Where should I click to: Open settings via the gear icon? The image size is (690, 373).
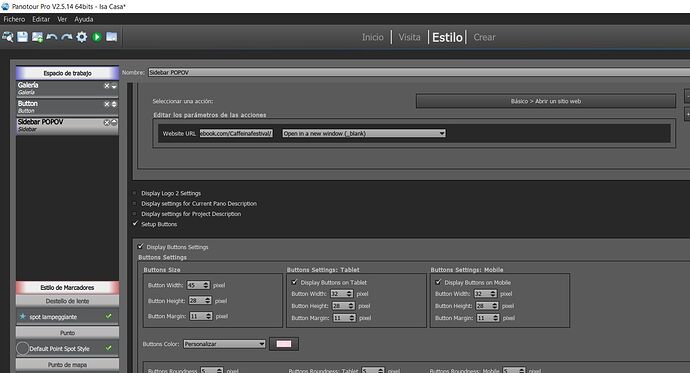point(82,37)
